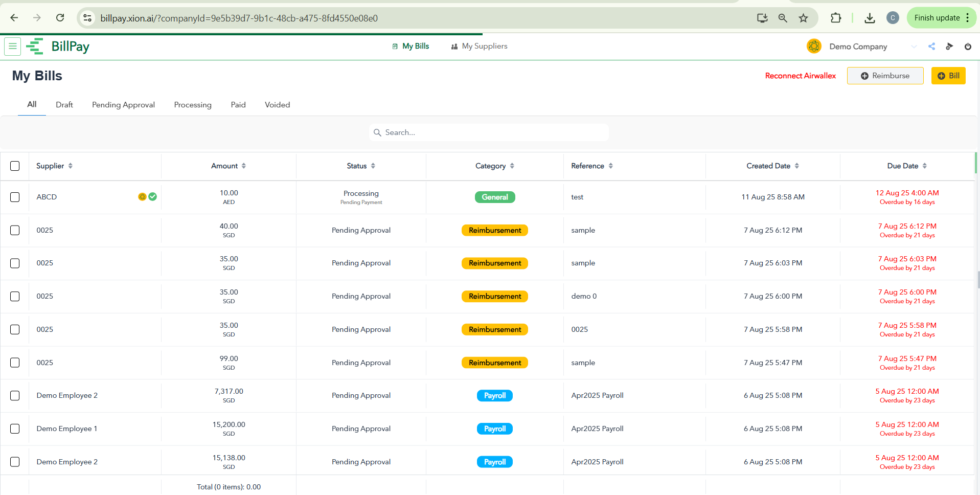The width and height of the screenshot is (980, 495).
Task: Install app icon in address bar
Action: click(762, 18)
